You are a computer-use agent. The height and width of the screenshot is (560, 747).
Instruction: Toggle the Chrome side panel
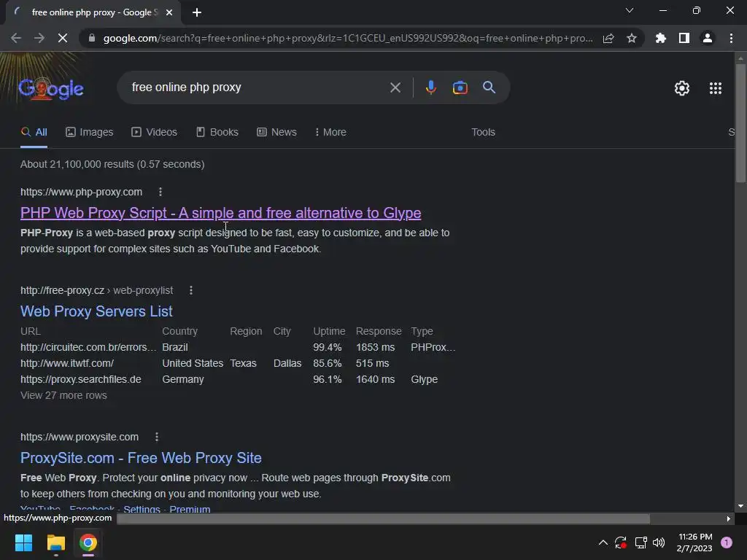[x=684, y=38]
